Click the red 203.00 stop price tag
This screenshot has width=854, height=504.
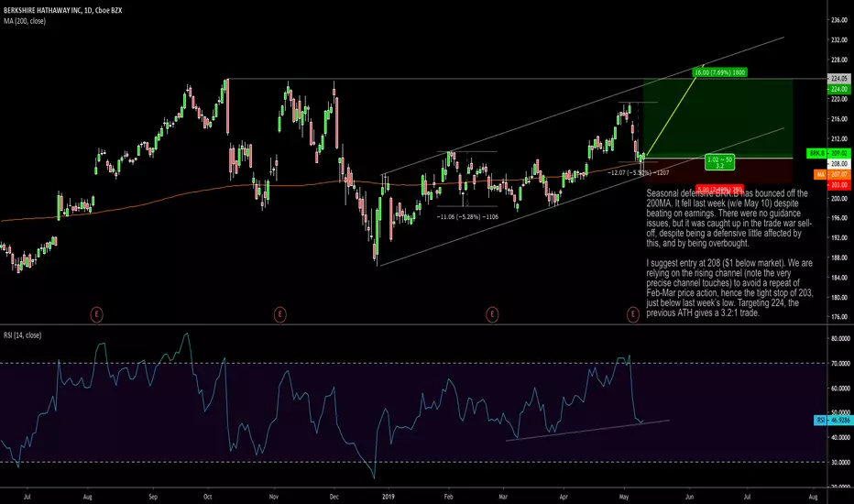[838, 185]
